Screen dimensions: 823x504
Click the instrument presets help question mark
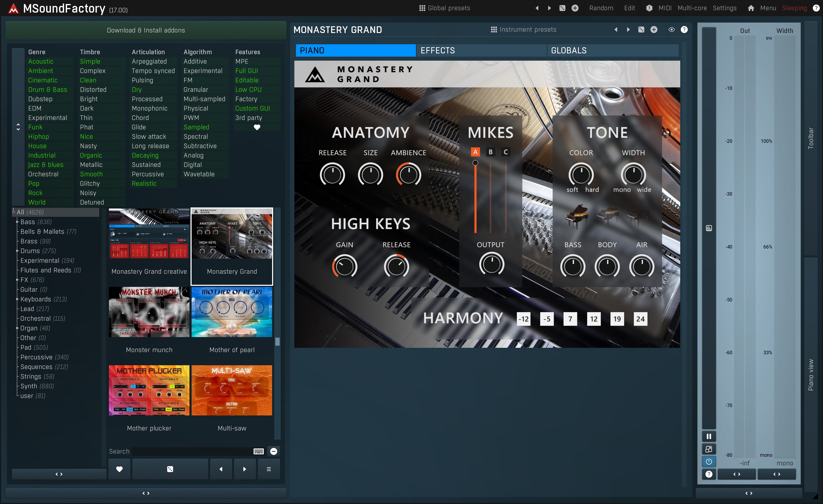[x=684, y=30]
